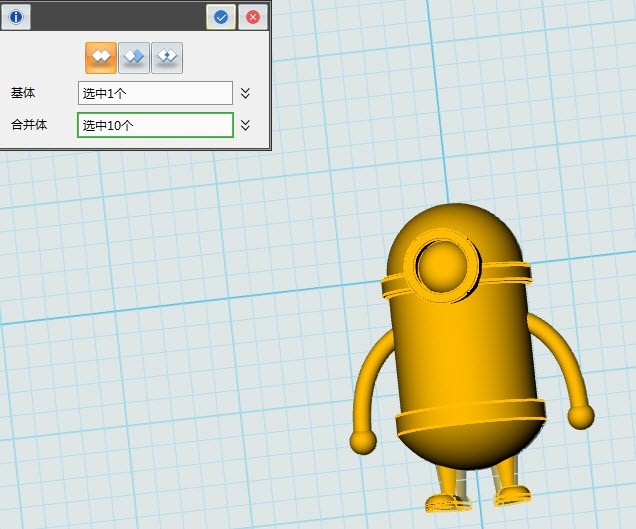636x529 pixels.
Task: Select the subtract boolean mode
Action: point(134,58)
